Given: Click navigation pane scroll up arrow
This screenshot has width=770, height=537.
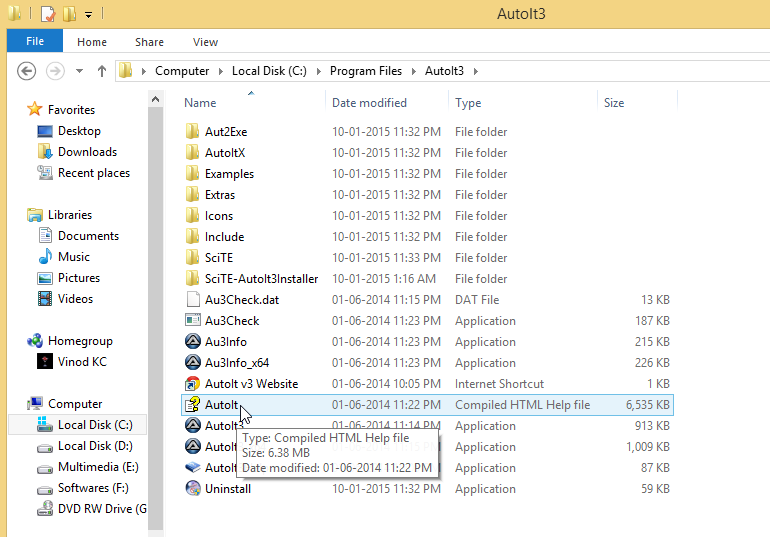Looking at the screenshot, I should (156, 99).
